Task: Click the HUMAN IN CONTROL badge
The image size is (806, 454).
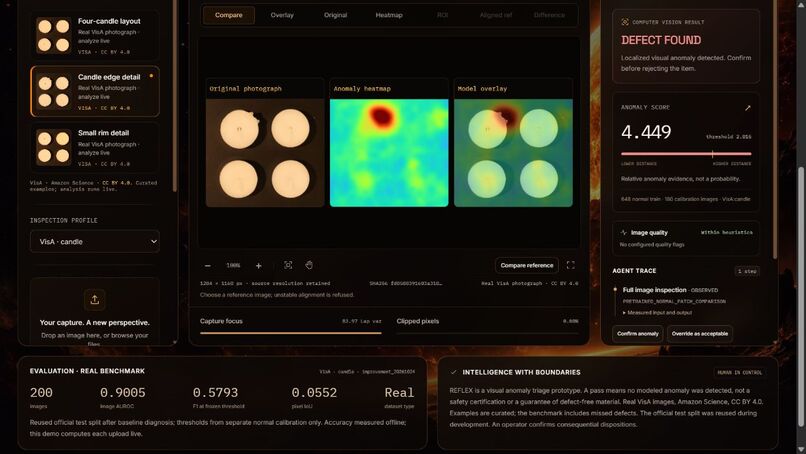Action: click(x=740, y=372)
